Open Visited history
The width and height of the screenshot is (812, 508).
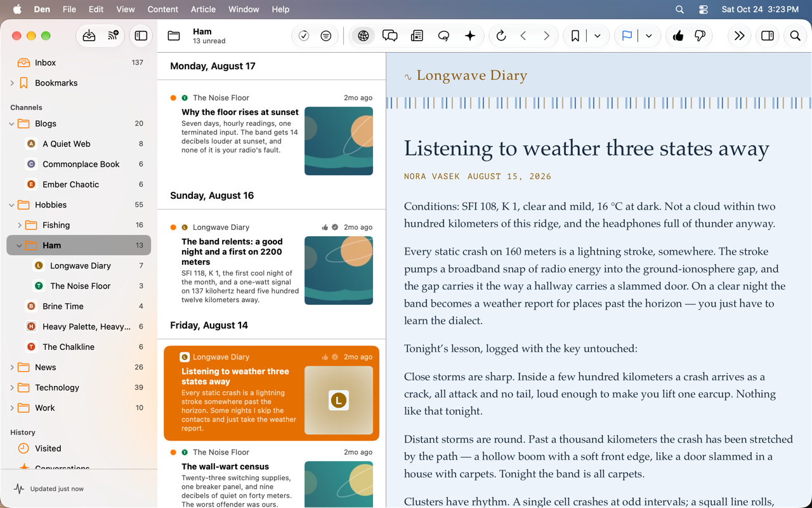(x=79, y=448)
